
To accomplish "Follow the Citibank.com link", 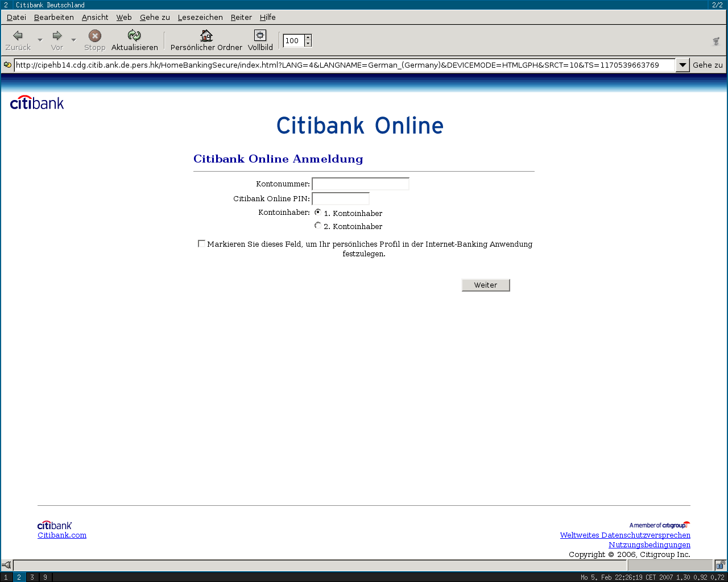I will [x=62, y=535].
